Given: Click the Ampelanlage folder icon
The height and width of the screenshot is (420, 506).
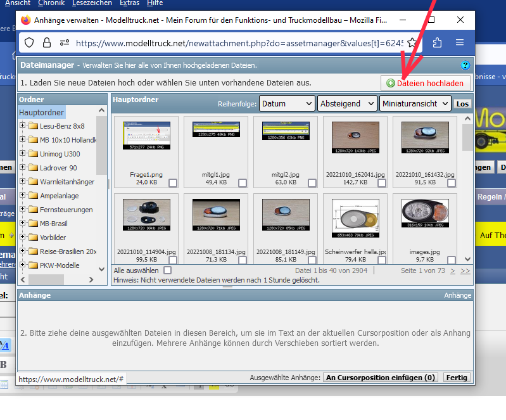Looking at the screenshot, I should tap(33, 195).
